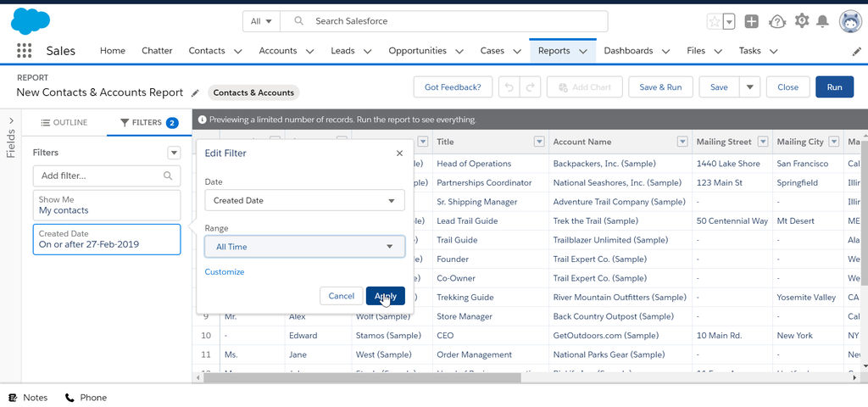
Task: Click the Save button
Action: 719,87
